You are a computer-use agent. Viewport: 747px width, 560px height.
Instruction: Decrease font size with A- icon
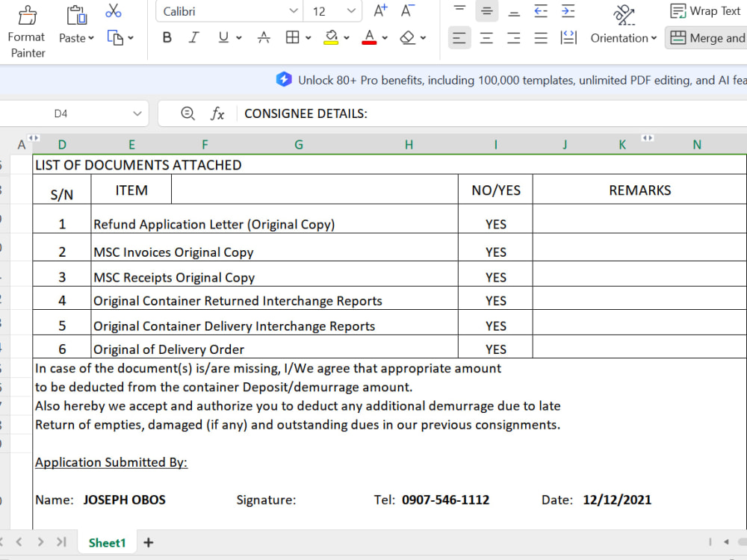[407, 11]
